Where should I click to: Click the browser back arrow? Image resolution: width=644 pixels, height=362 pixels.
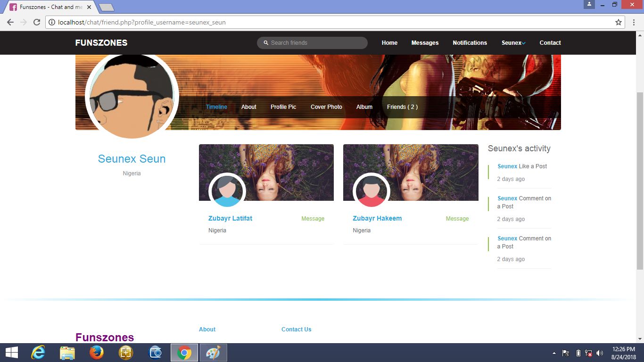tap(10, 22)
